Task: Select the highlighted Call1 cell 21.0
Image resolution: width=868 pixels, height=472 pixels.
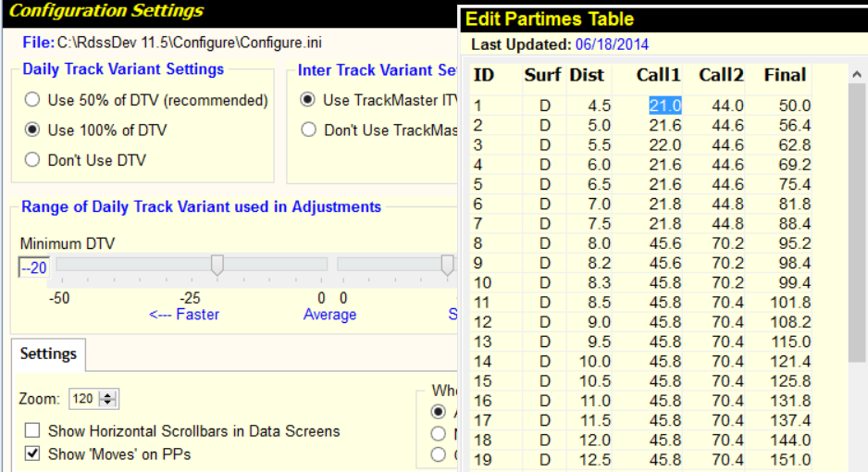Action: coord(664,106)
